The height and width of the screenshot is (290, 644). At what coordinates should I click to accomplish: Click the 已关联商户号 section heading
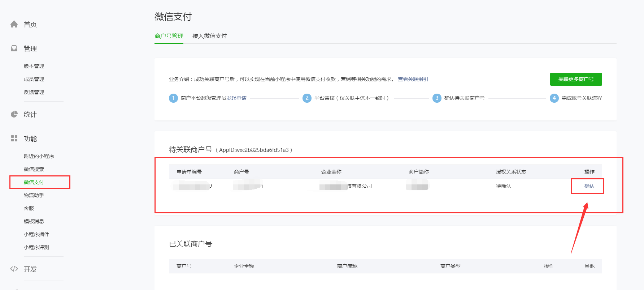(191, 244)
